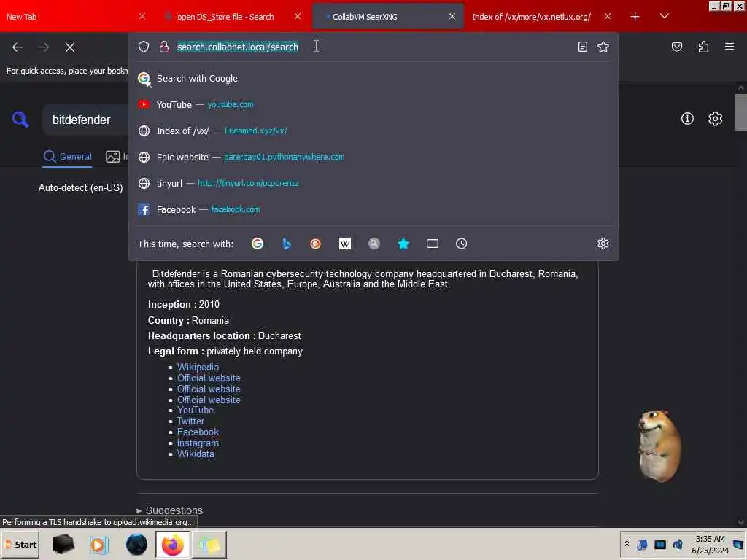Click the insecure connection padlock icon
Viewport: 747px width, 560px height.
tap(164, 47)
